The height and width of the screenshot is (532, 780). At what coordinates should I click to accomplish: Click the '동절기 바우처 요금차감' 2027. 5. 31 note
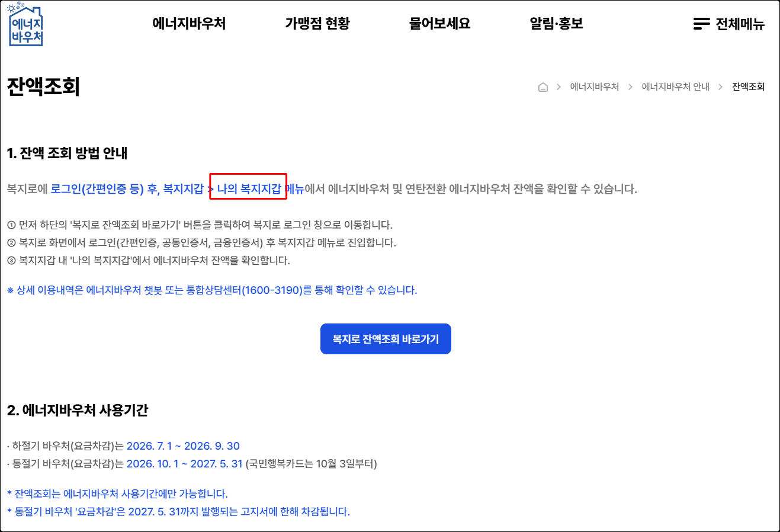[x=178, y=512]
